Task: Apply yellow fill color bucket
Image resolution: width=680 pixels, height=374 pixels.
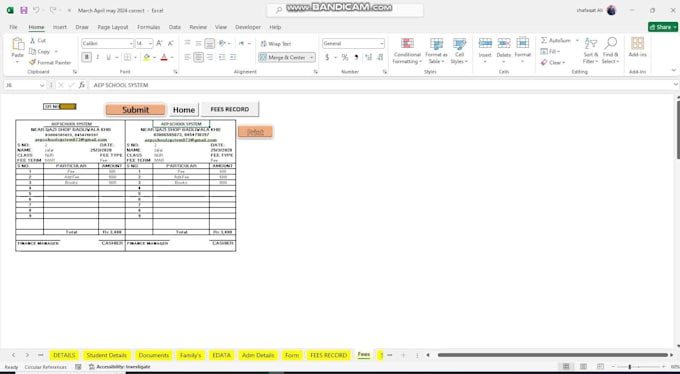Action: (147, 57)
